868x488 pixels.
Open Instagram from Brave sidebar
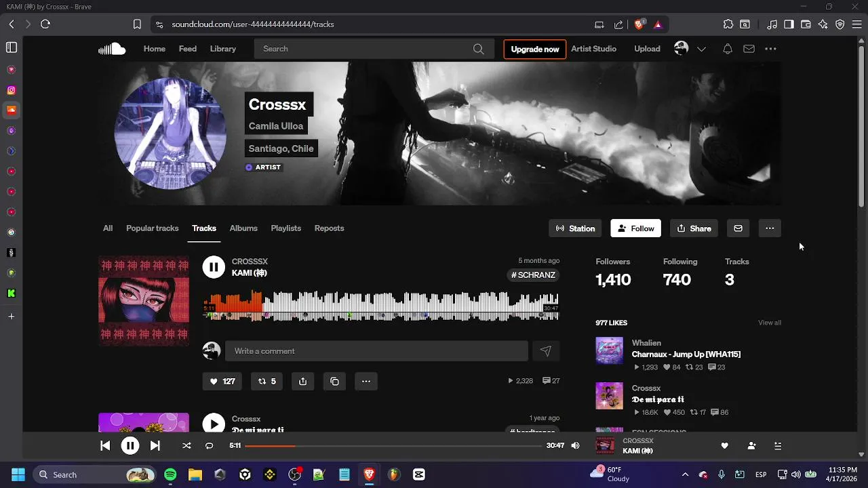point(12,90)
